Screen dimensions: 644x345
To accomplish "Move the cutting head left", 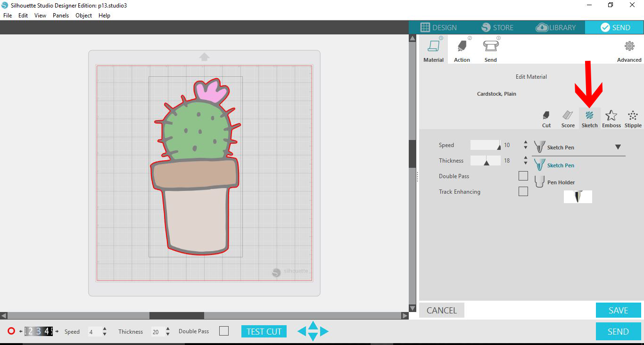I will (x=302, y=331).
